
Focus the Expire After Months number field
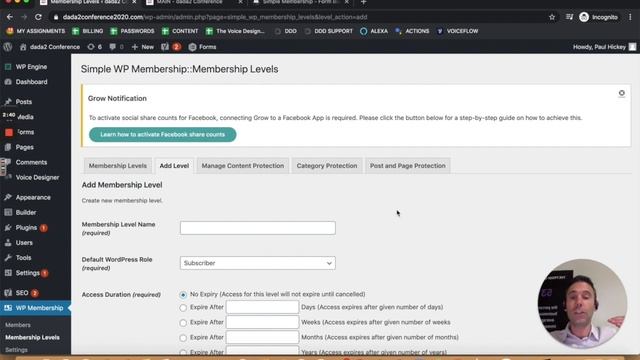262,337
